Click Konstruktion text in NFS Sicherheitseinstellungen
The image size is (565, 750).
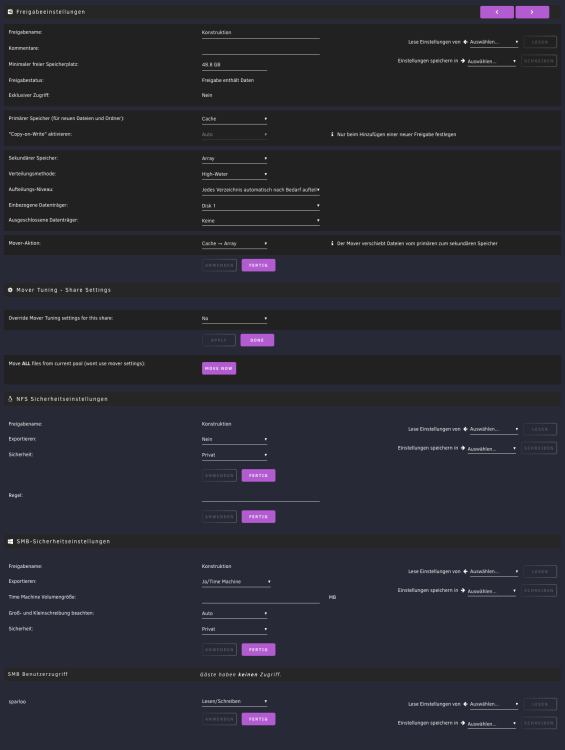216,424
